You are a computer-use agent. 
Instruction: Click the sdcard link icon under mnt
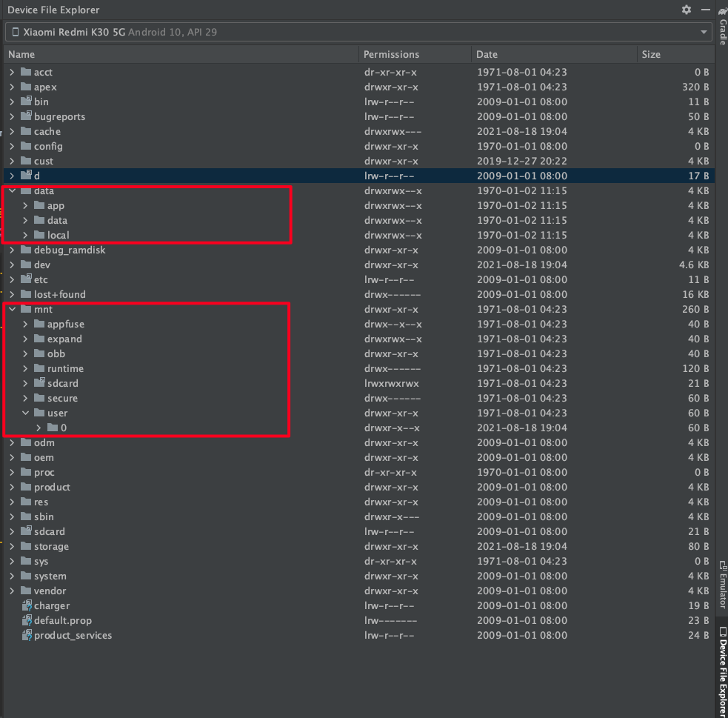40,382
